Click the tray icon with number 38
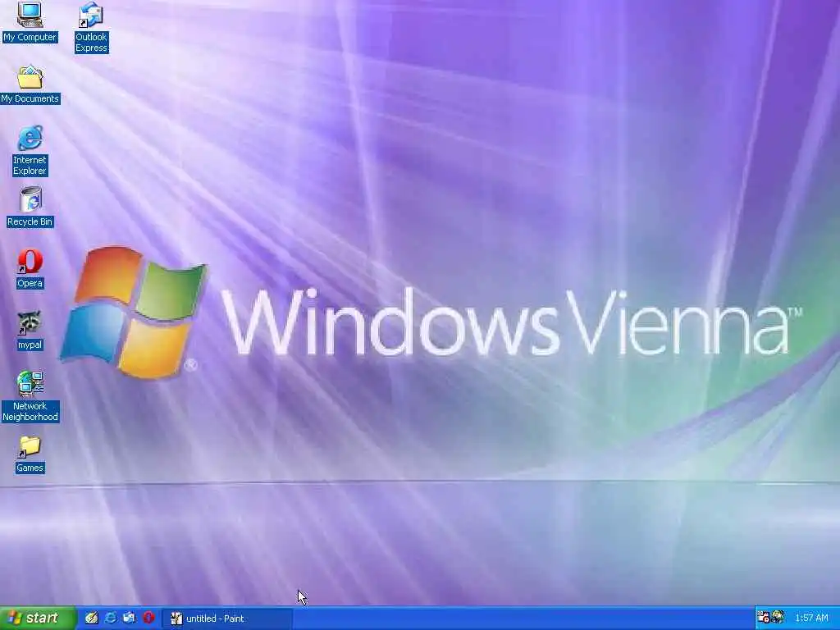This screenshot has width=840, height=630. coord(764,618)
